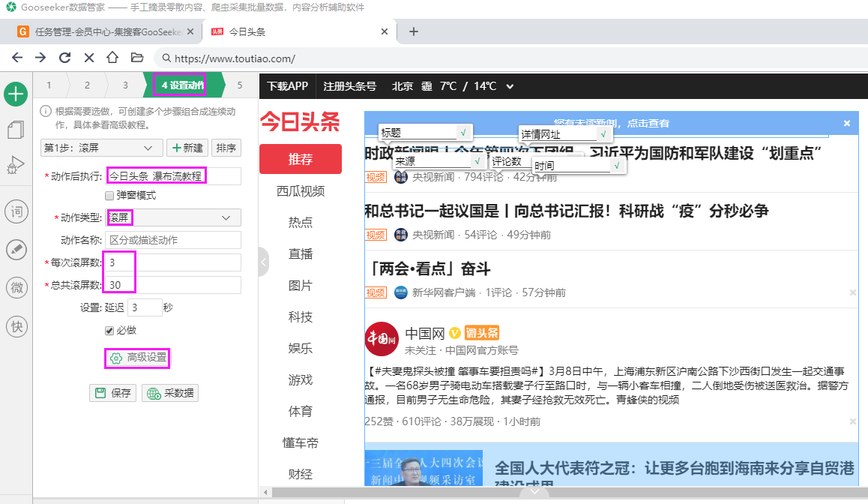868x504 pixels.
Task: Click the search magnifier beside the URL
Action: [x=166, y=58]
